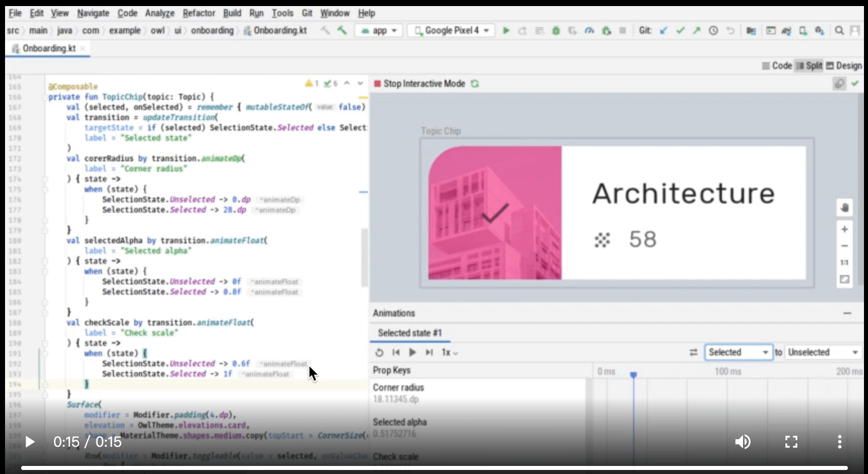Go to the previous highlighted error arrow
Screen dimensions: 868x474
click(x=347, y=83)
